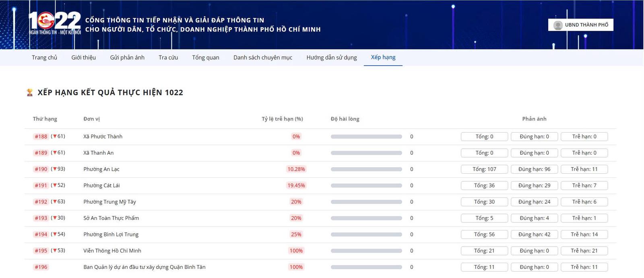Click the #188 rank badge
This screenshot has height=278, width=644.
[41, 137]
